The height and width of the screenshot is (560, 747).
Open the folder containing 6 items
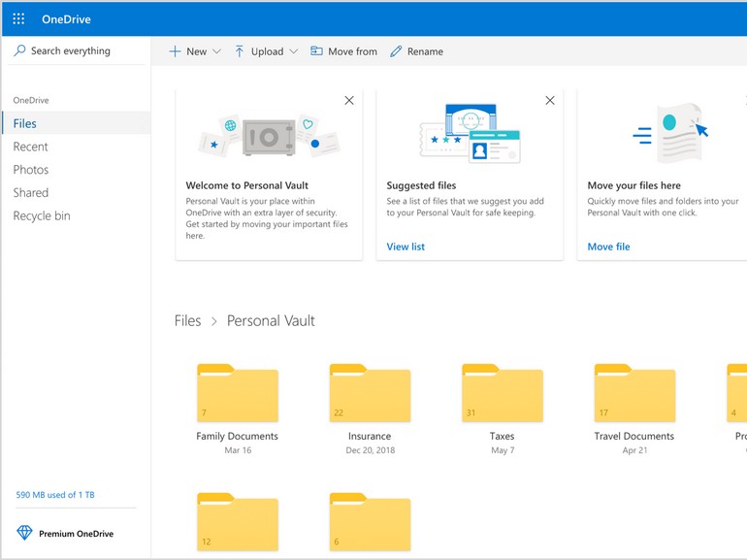371,522
